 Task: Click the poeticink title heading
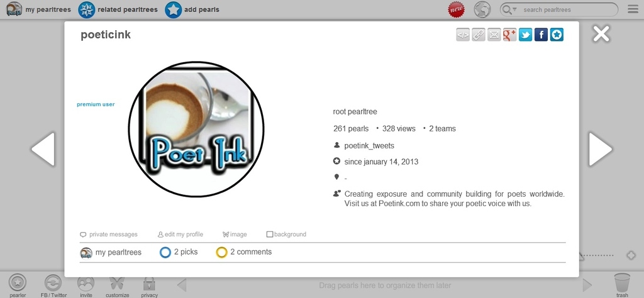[106, 35]
